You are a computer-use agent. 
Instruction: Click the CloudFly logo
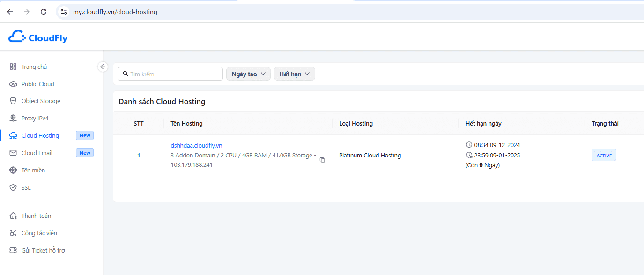point(38,37)
